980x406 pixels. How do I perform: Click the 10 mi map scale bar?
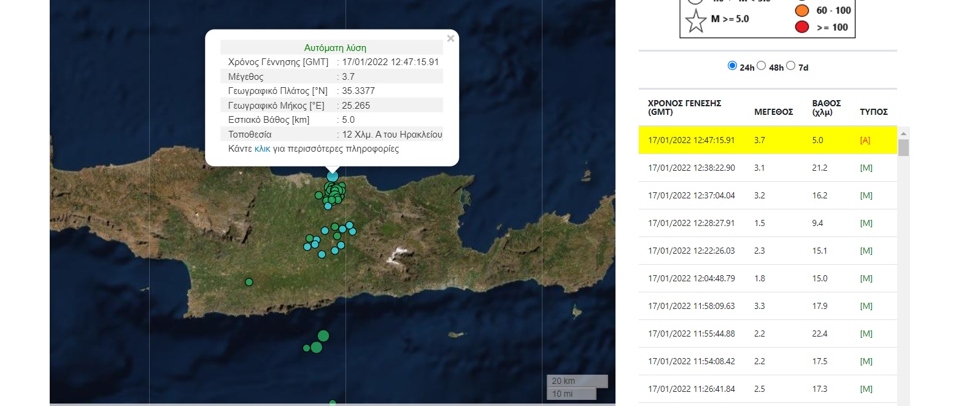pyautogui.click(x=571, y=394)
